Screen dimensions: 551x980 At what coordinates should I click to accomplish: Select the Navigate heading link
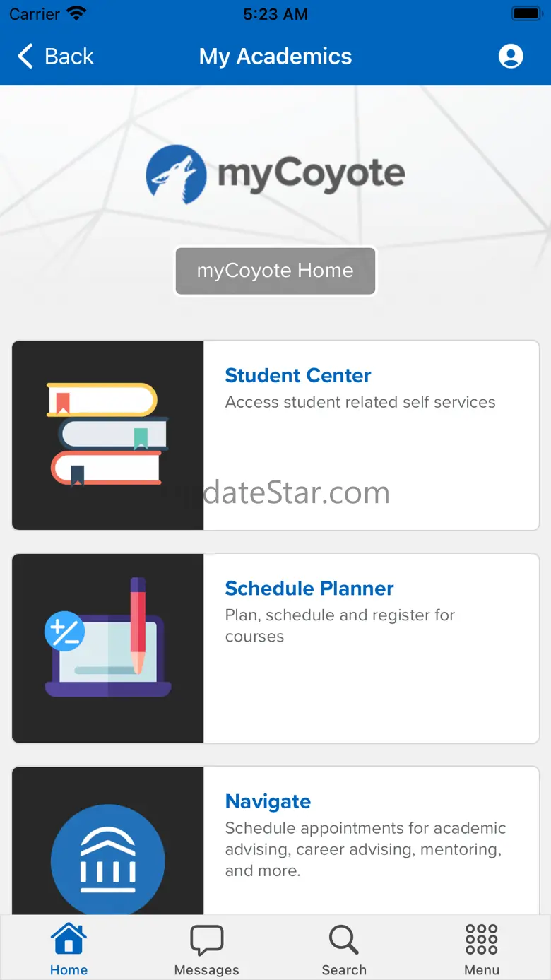pos(268,801)
